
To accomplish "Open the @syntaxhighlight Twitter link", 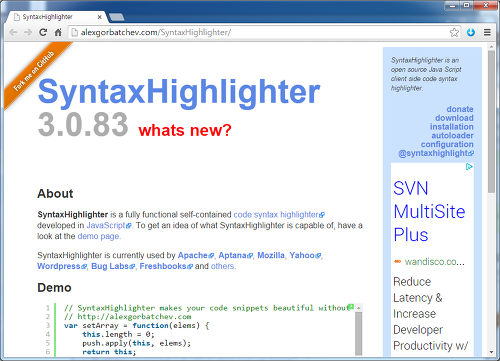I will [436, 153].
